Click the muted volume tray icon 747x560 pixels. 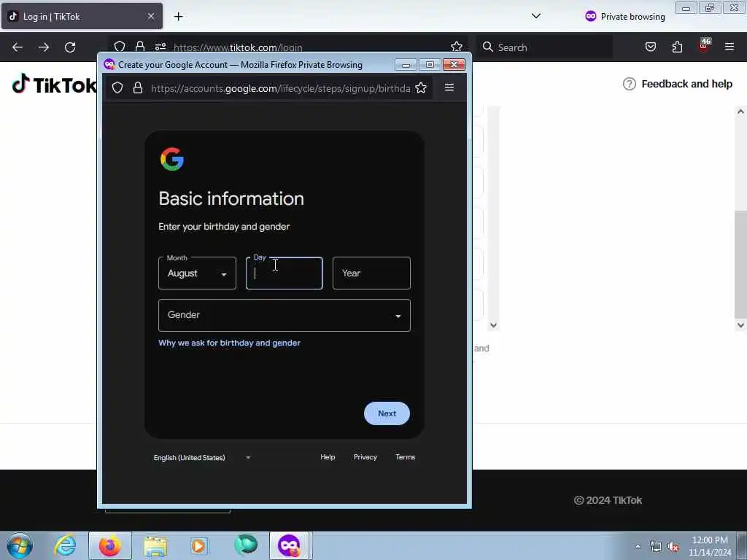click(673, 547)
